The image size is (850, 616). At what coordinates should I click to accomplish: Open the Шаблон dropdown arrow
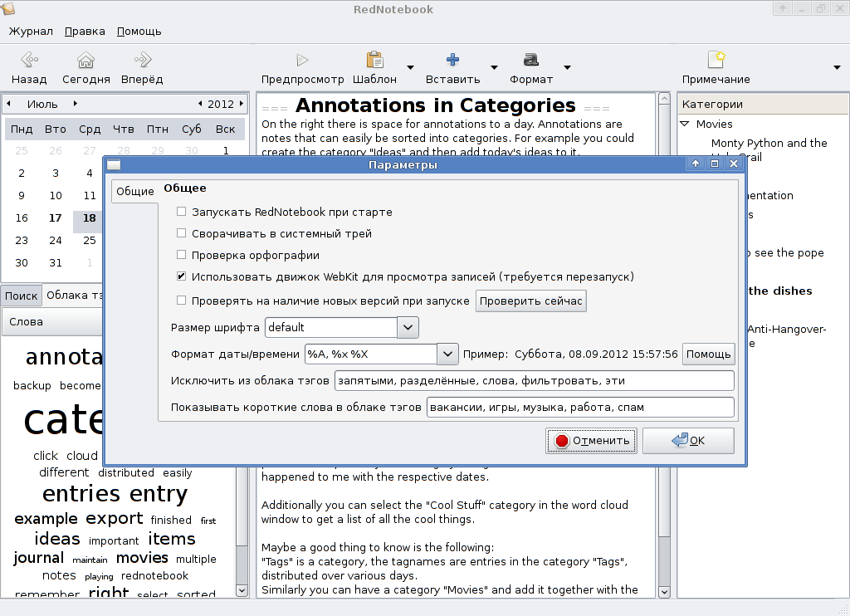coord(410,67)
